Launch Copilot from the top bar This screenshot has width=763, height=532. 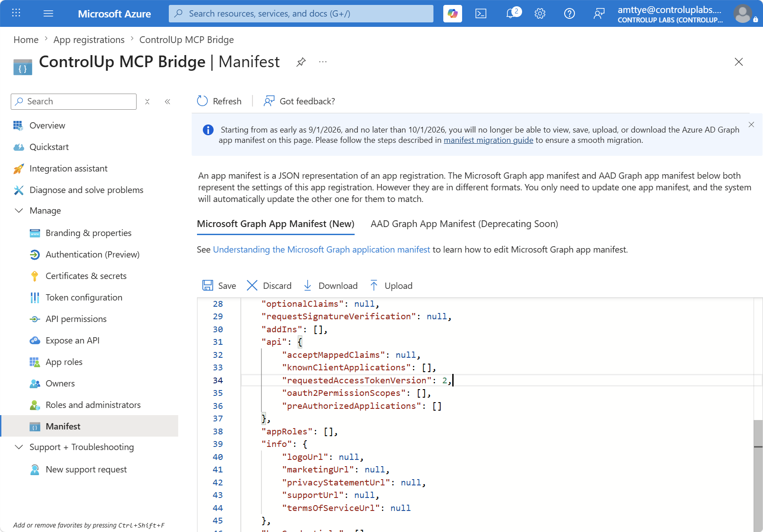pos(453,13)
